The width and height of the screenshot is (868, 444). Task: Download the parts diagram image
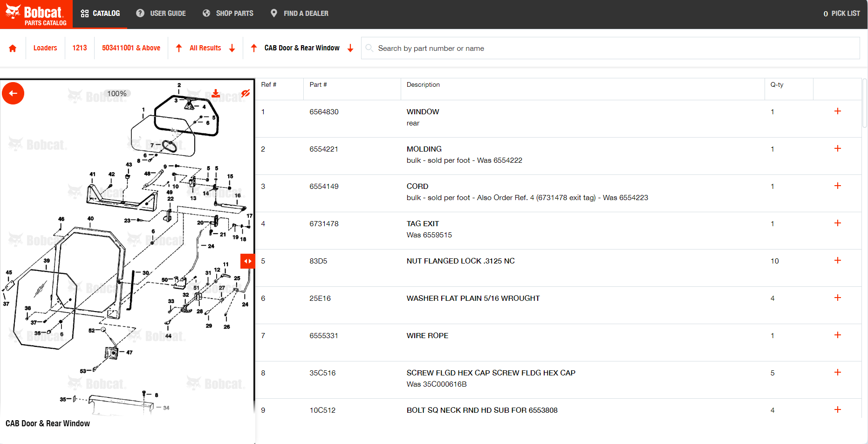point(215,94)
